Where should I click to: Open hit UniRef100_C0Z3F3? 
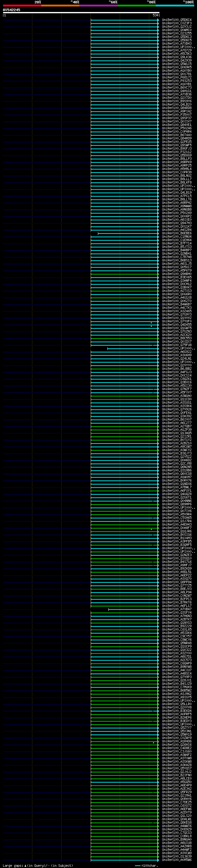click(176, 23)
